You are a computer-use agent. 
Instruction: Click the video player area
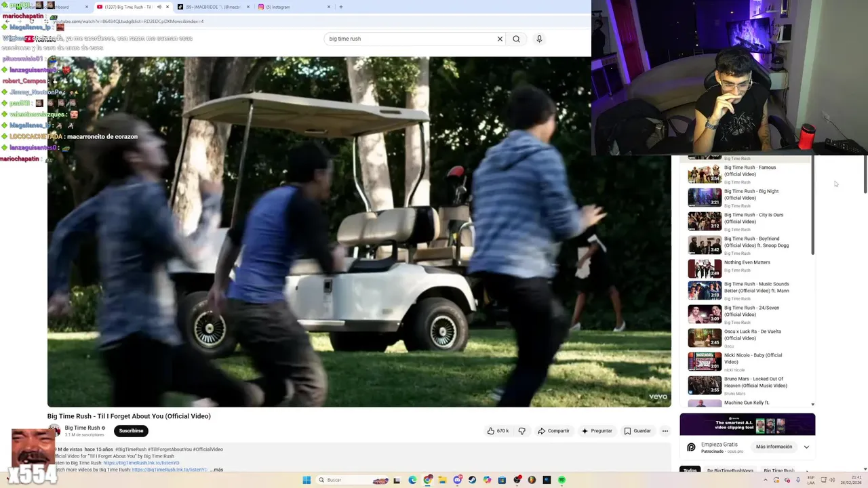pyautogui.click(x=359, y=231)
